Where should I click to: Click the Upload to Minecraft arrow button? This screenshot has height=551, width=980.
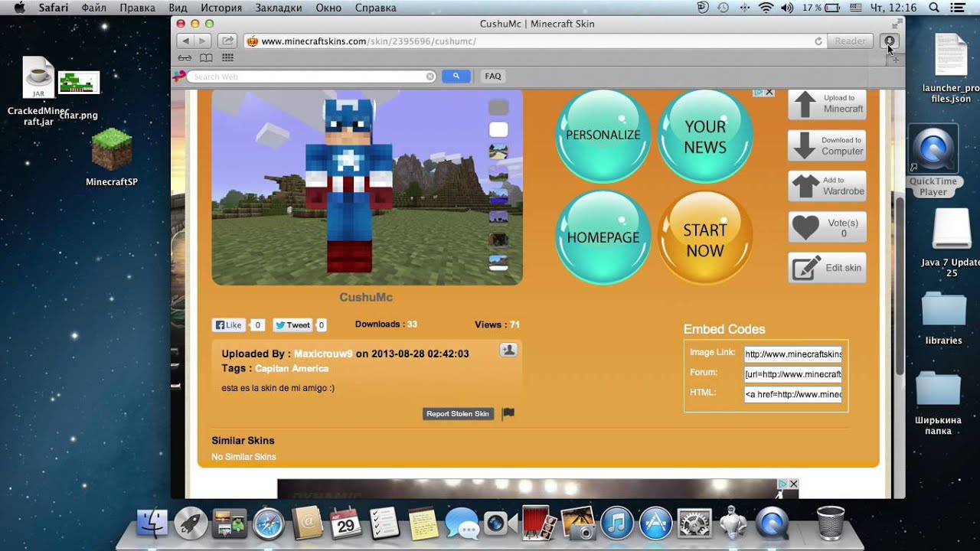coord(827,104)
